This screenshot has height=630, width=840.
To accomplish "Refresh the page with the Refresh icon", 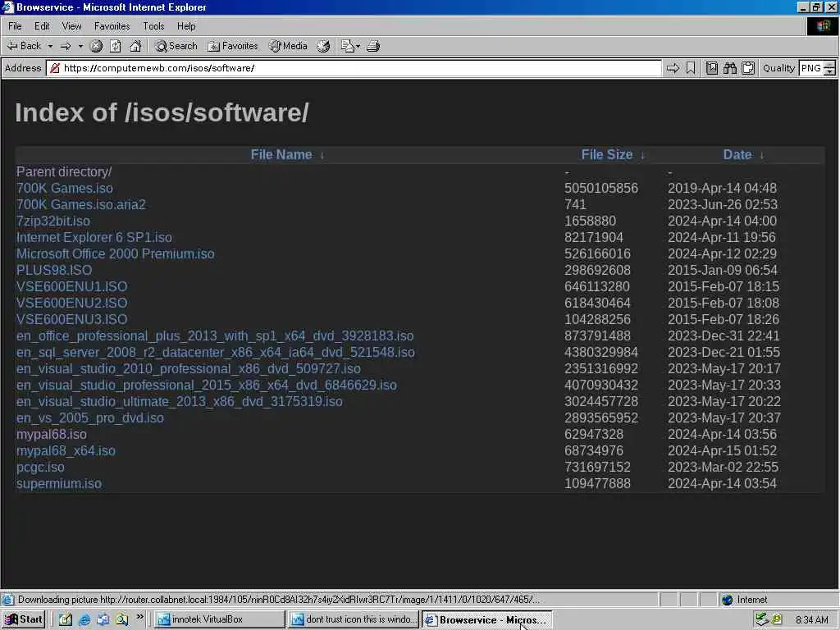I will (116, 46).
